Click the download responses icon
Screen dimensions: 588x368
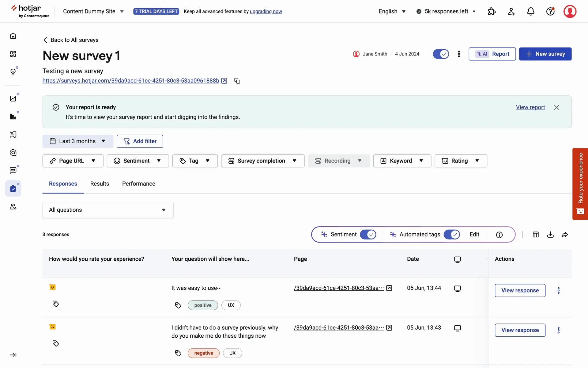(550, 235)
